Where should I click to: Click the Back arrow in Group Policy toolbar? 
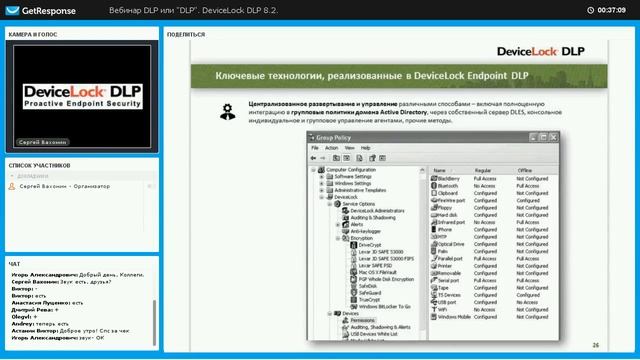313,158
